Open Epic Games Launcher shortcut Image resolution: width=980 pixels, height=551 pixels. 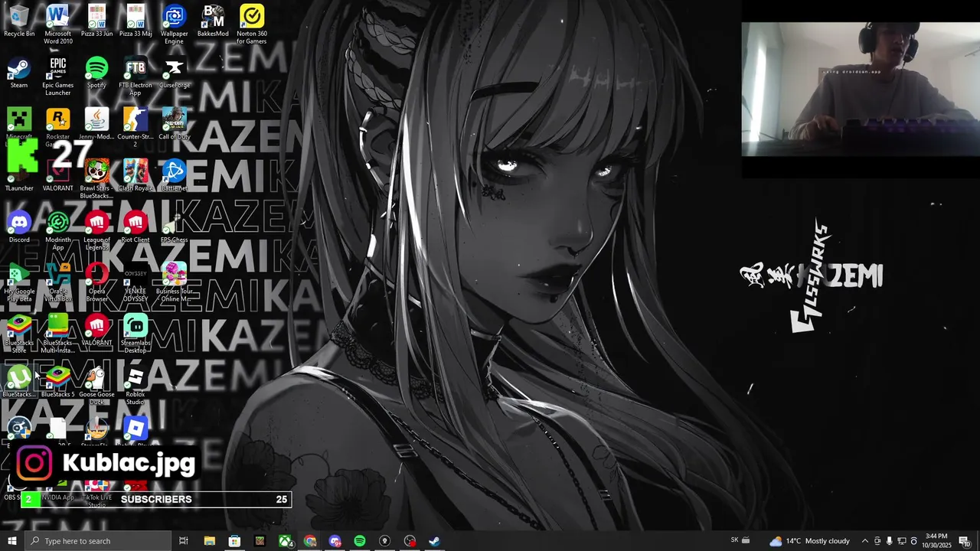[57, 77]
